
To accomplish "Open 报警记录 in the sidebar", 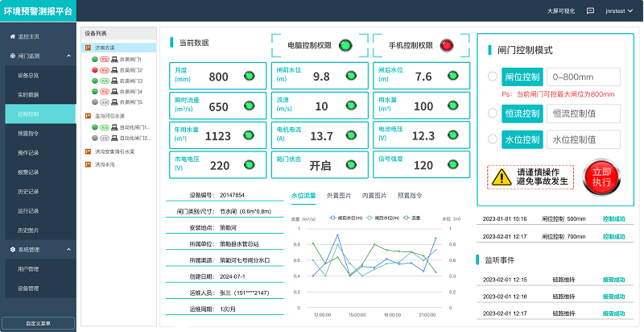I will click(x=28, y=172).
